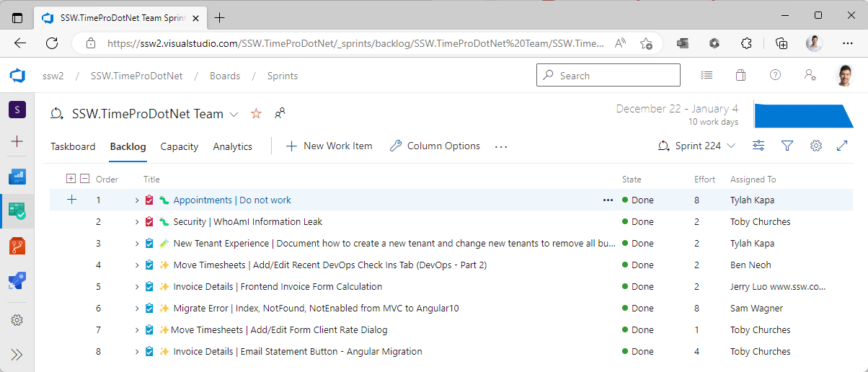Screen dimensions: 868x372
Task: Click the Overview icon in sidebar
Action: click(17, 177)
